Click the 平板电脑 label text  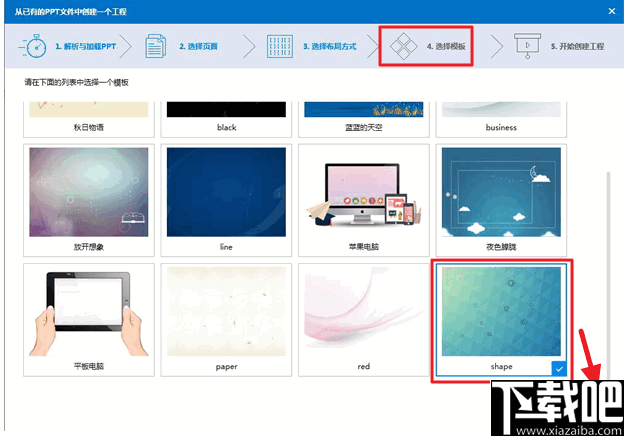coord(89,367)
